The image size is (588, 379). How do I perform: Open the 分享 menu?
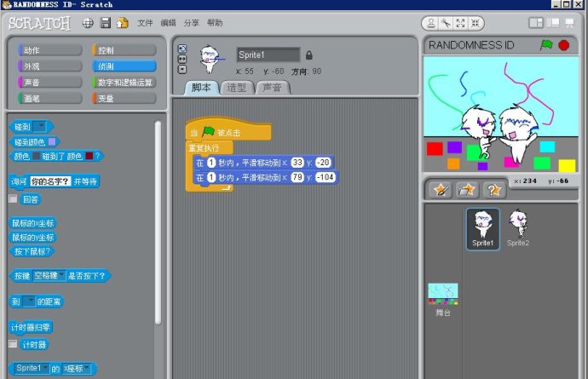(191, 23)
